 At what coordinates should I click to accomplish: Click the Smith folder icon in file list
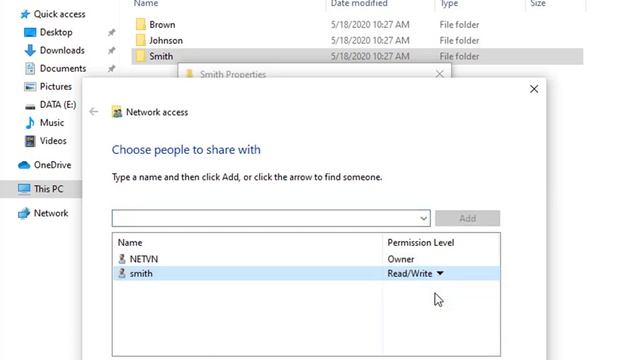[x=140, y=56]
